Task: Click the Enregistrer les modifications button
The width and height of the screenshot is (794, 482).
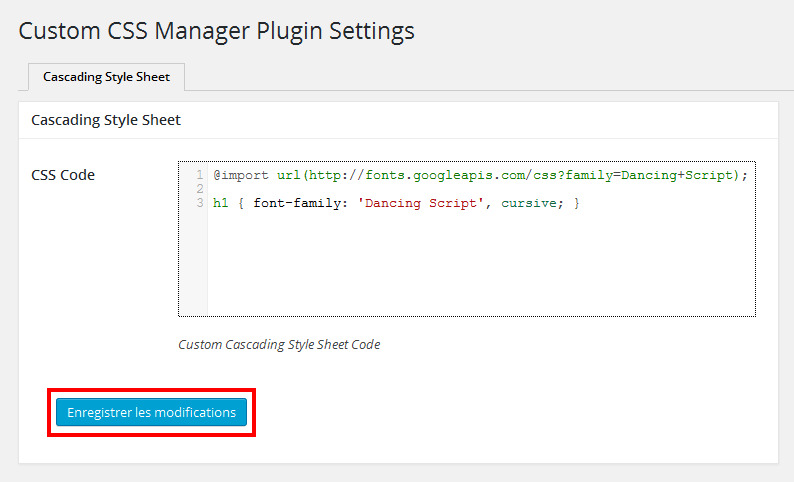Action: [151, 412]
